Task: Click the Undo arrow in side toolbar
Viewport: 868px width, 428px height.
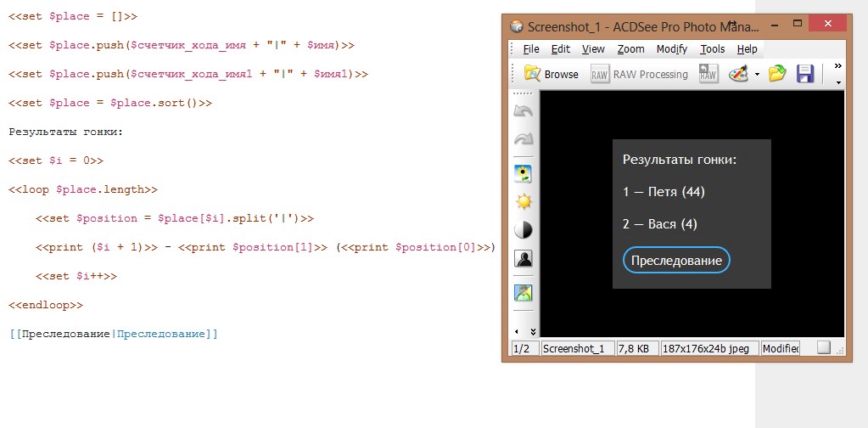Action: pos(524,110)
